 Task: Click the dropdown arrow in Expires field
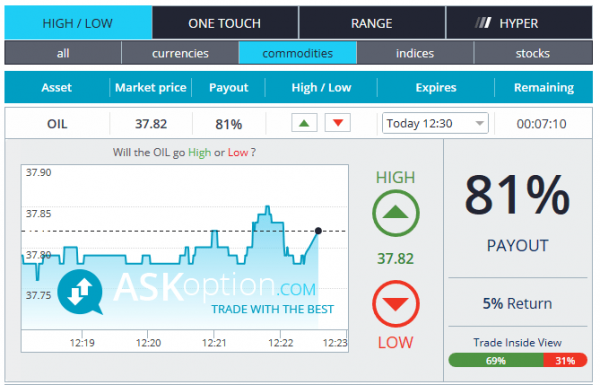[479, 124]
